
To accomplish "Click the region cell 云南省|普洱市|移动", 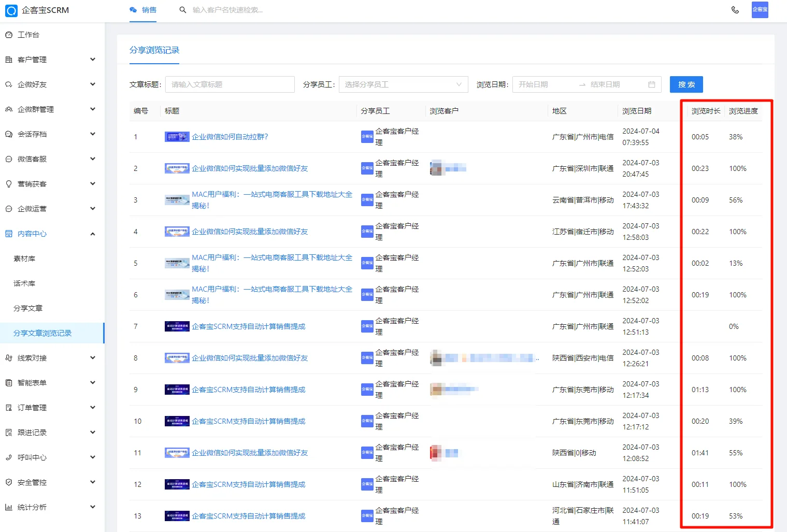I will [x=583, y=200].
